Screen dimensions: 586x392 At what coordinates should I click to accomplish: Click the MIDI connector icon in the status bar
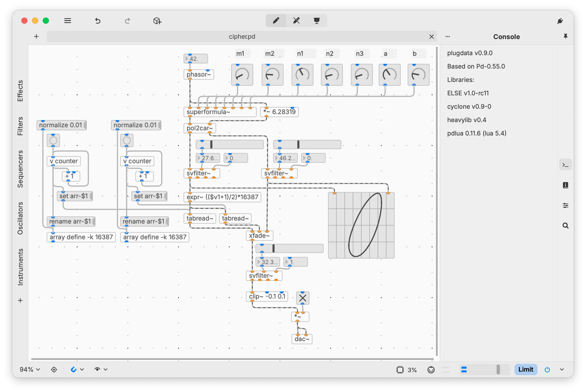point(430,370)
